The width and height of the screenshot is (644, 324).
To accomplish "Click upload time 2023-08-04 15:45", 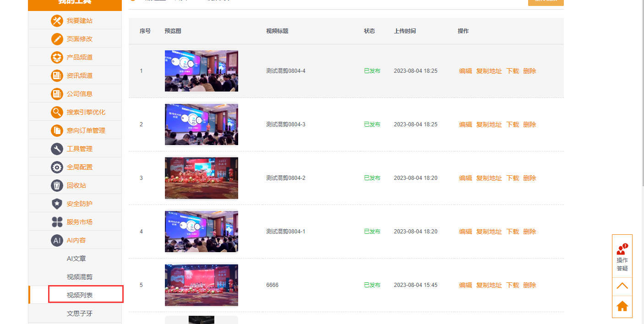I will point(415,285).
